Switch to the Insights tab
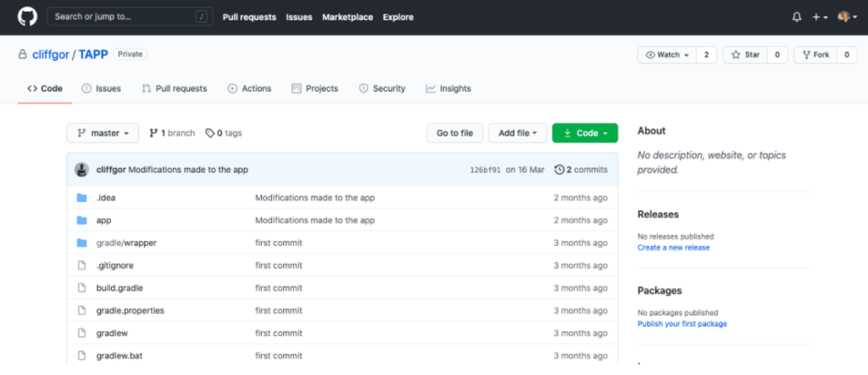Screen dimensions: 868x375 tap(448, 88)
